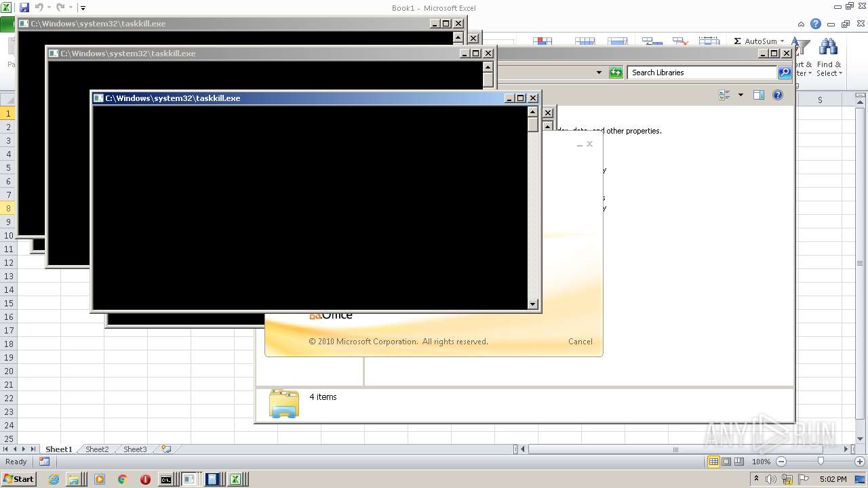Minimize the Excel ribbon with the caret
Viewport: 868px width, 488px height.
coord(802,24)
